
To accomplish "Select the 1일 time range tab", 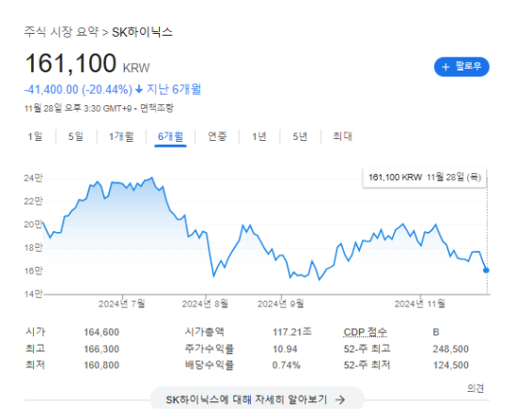I will tap(35, 136).
